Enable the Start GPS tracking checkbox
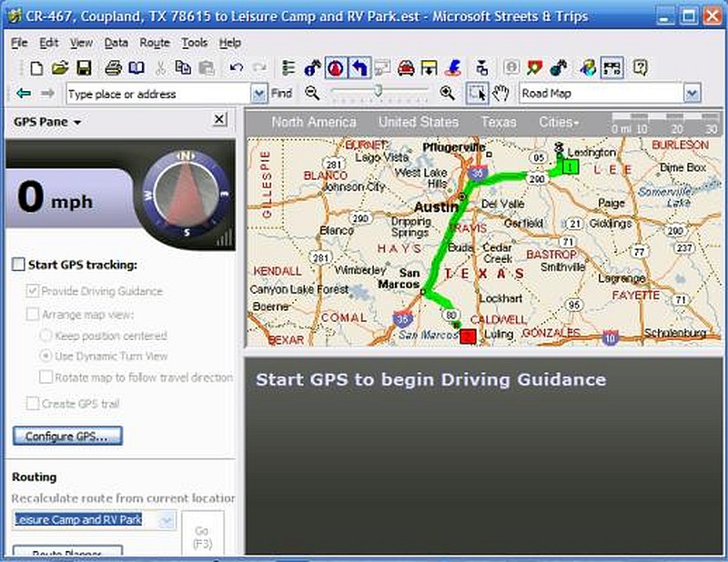The width and height of the screenshot is (728, 562). click(18, 265)
